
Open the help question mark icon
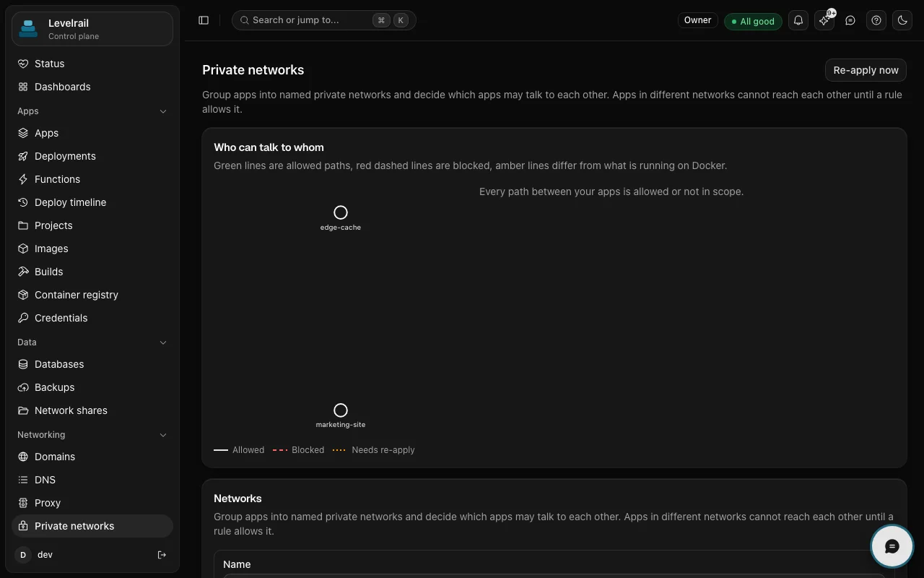(876, 20)
